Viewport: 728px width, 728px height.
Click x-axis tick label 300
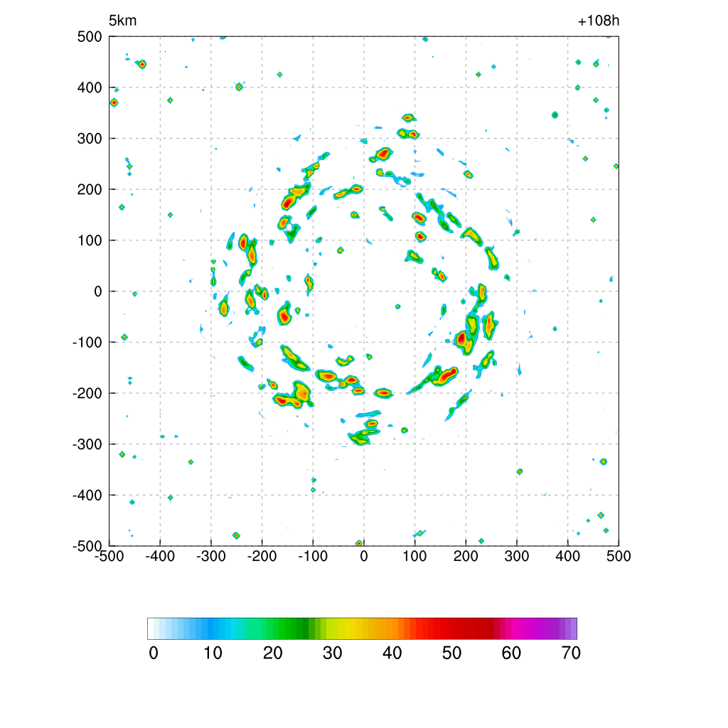coord(517,556)
